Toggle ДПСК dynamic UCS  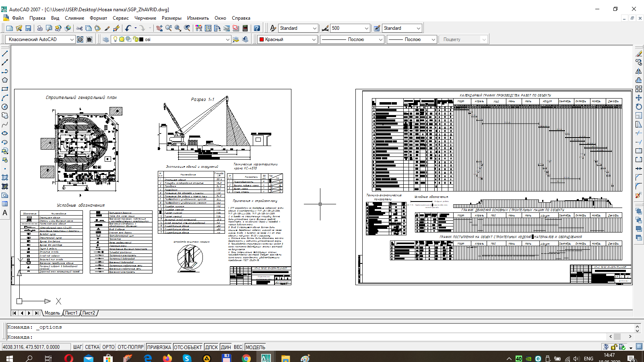[x=211, y=347]
